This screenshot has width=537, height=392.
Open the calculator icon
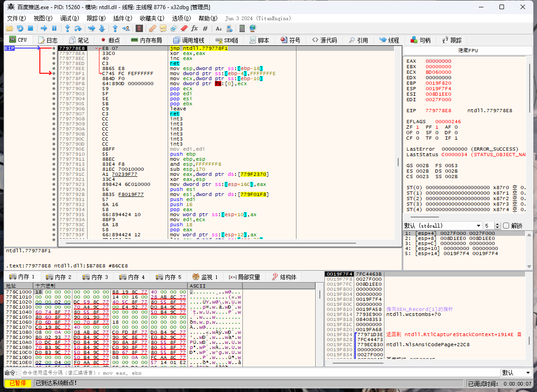(x=242, y=28)
